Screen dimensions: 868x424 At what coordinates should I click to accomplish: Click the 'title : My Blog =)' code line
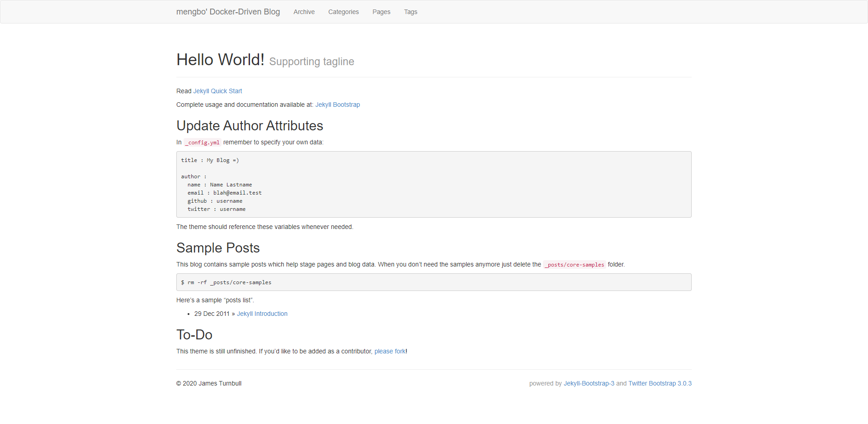click(x=210, y=160)
